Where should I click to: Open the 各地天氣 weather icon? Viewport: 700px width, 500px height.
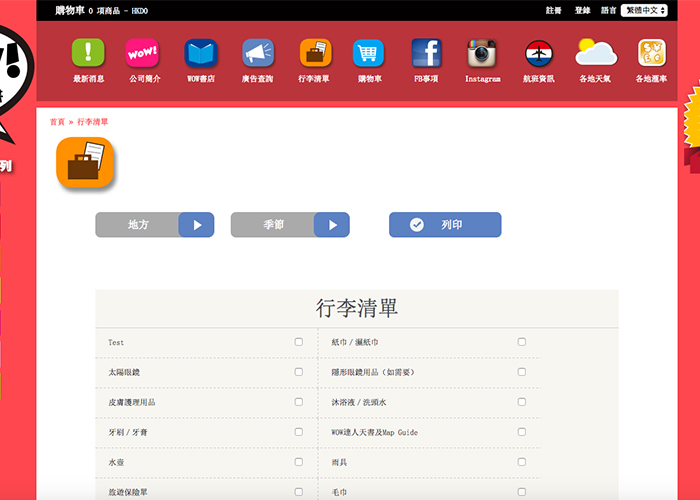(596, 53)
